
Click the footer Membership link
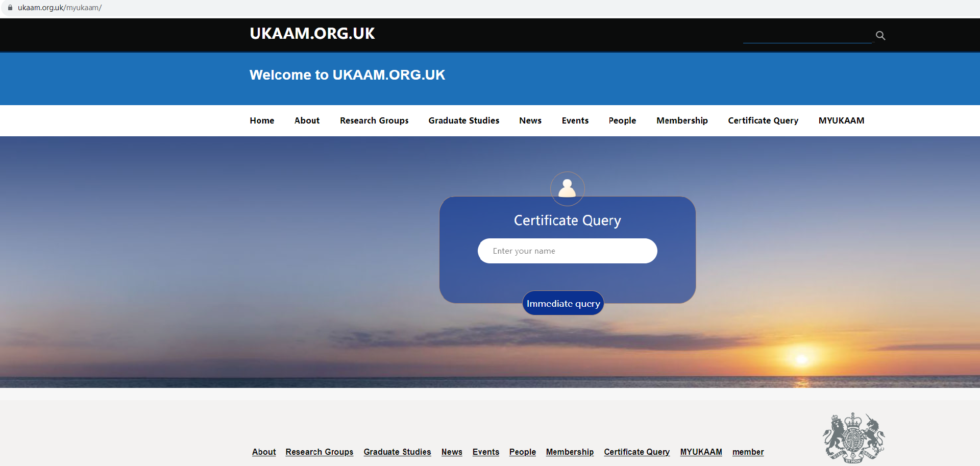pos(570,452)
